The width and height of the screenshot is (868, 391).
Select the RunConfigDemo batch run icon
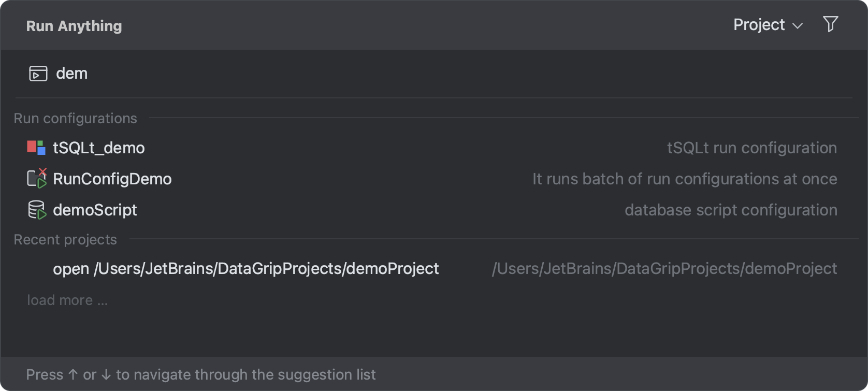(x=37, y=179)
